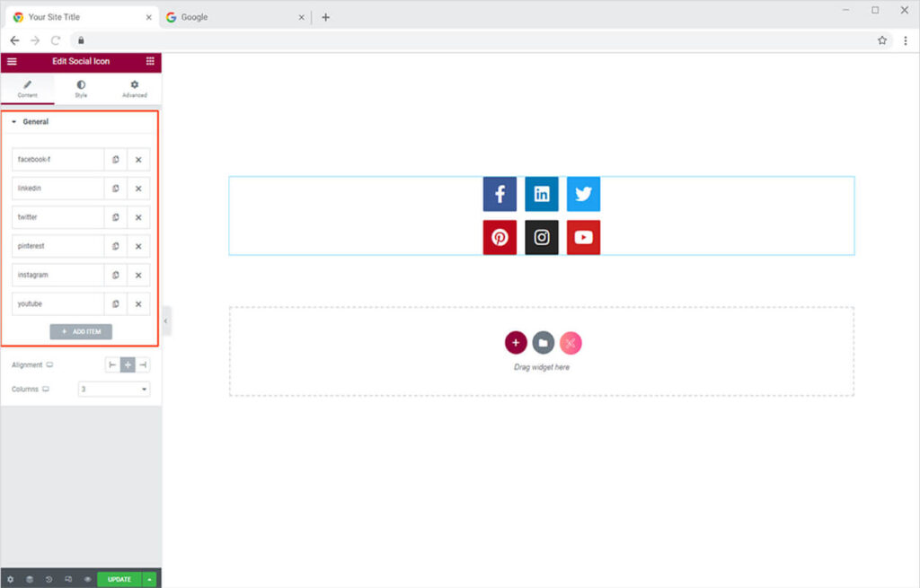This screenshot has height=588, width=920.
Task: Remove the twitter item
Action: click(x=138, y=217)
